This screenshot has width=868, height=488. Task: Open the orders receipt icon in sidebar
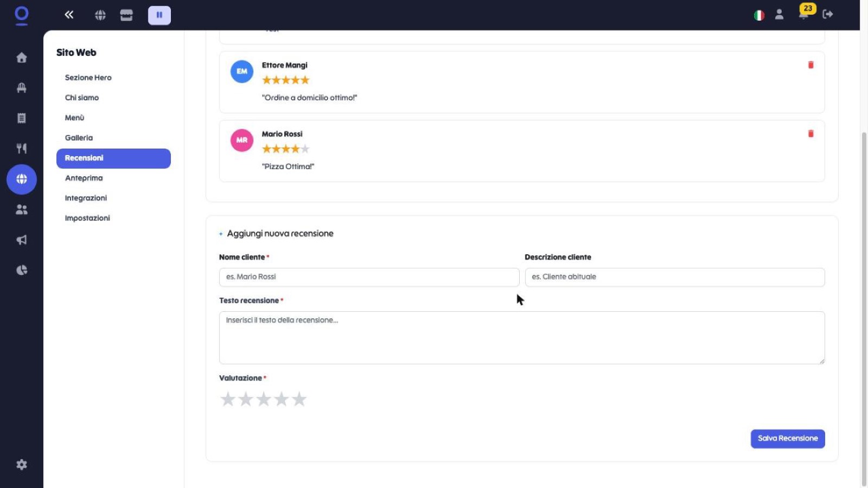click(22, 118)
